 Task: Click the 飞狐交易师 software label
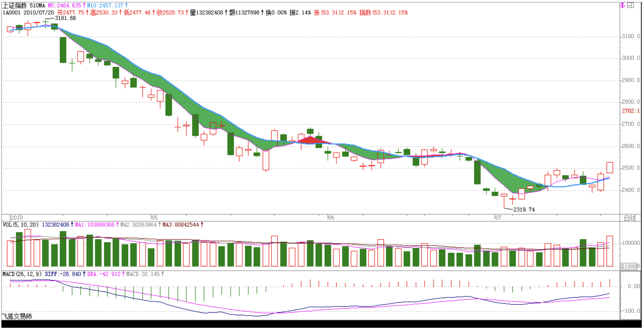17,316
